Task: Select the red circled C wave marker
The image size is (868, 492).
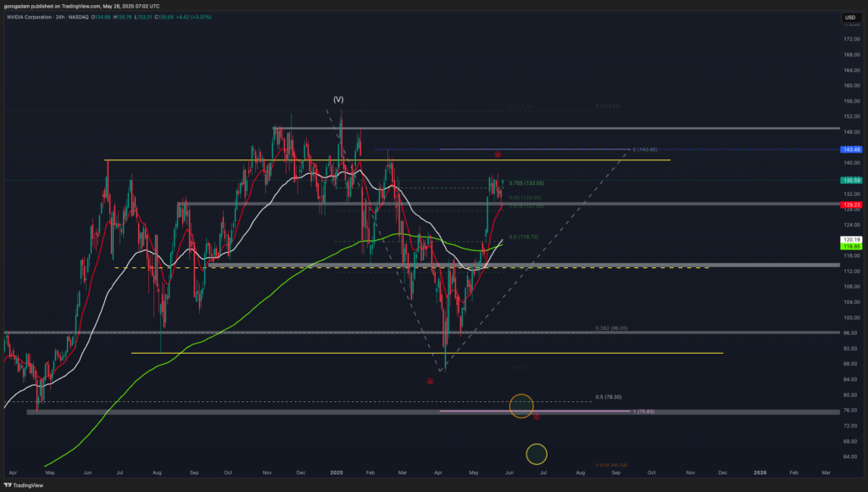Action: (537, 416)
